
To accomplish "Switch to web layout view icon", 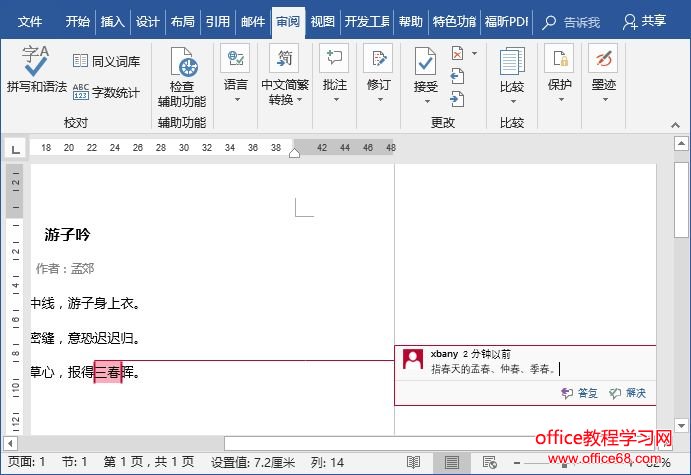I will [x=490, y=462].
